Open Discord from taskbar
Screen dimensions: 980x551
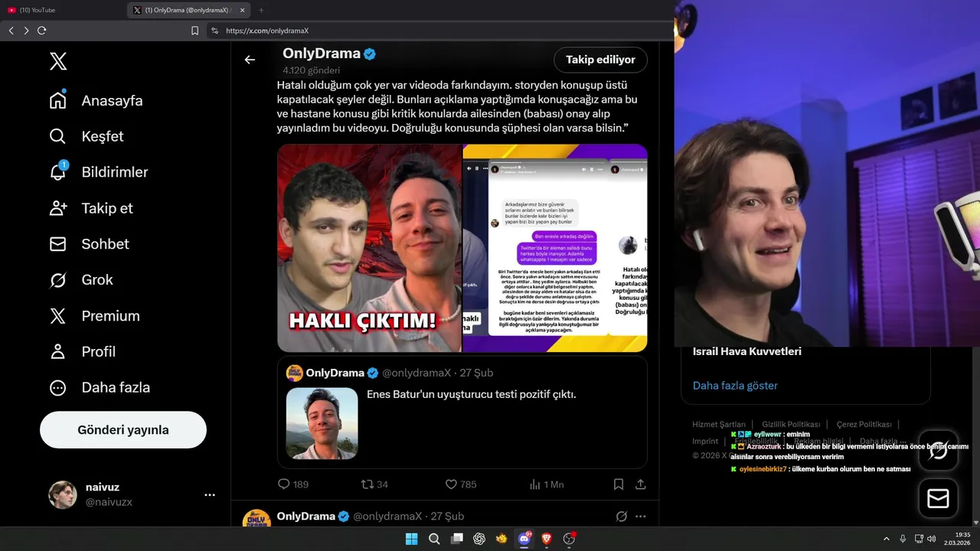pyautogui.click(x=524, y=539)
